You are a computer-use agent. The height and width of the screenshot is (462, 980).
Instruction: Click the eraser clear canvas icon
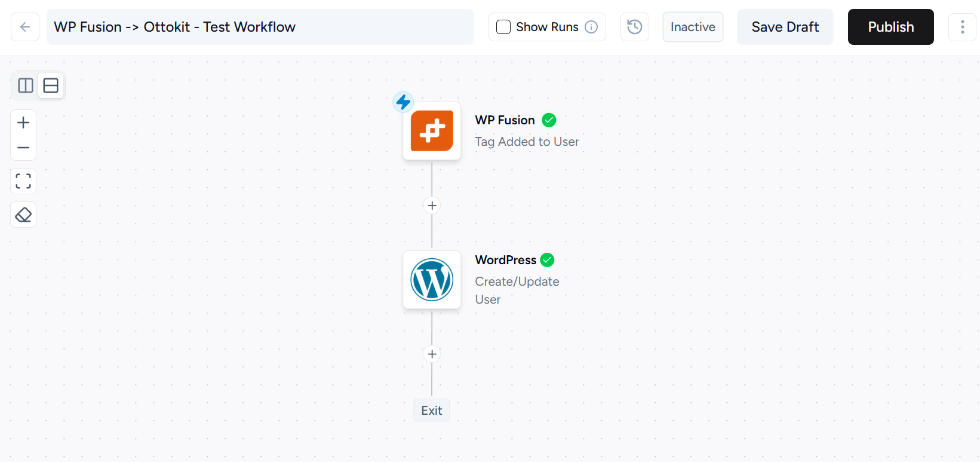[x=23, y=215]
